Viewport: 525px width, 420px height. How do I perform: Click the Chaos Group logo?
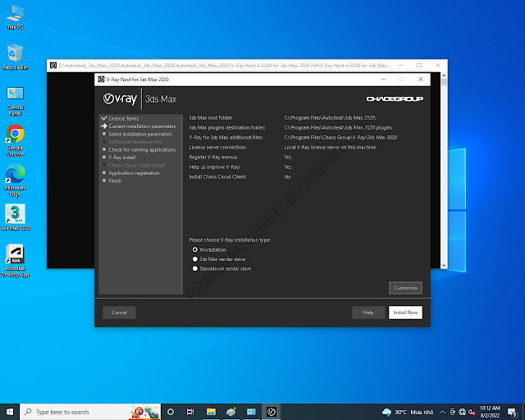(395, 98)
